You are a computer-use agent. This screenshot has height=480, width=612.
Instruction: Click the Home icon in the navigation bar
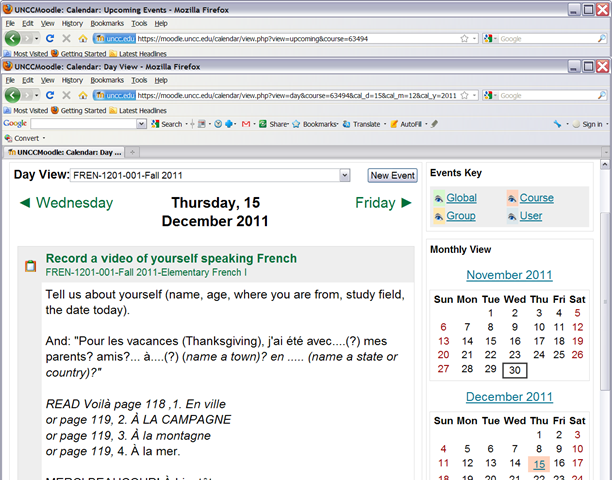coord(82,95)
